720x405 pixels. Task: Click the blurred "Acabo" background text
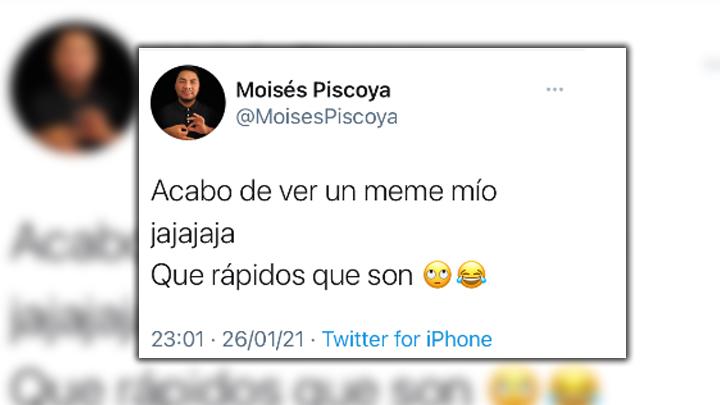(x=73, y=240)
